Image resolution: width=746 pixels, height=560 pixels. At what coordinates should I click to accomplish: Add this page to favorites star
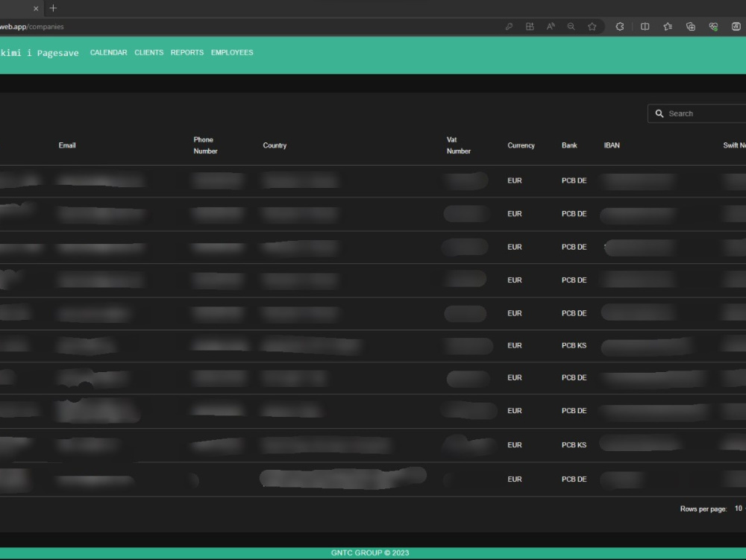[592, 27]
